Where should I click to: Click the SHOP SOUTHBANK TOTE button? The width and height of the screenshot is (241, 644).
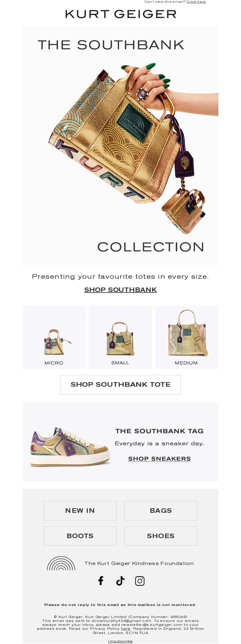pyautogui.click(x=120, y=385)
